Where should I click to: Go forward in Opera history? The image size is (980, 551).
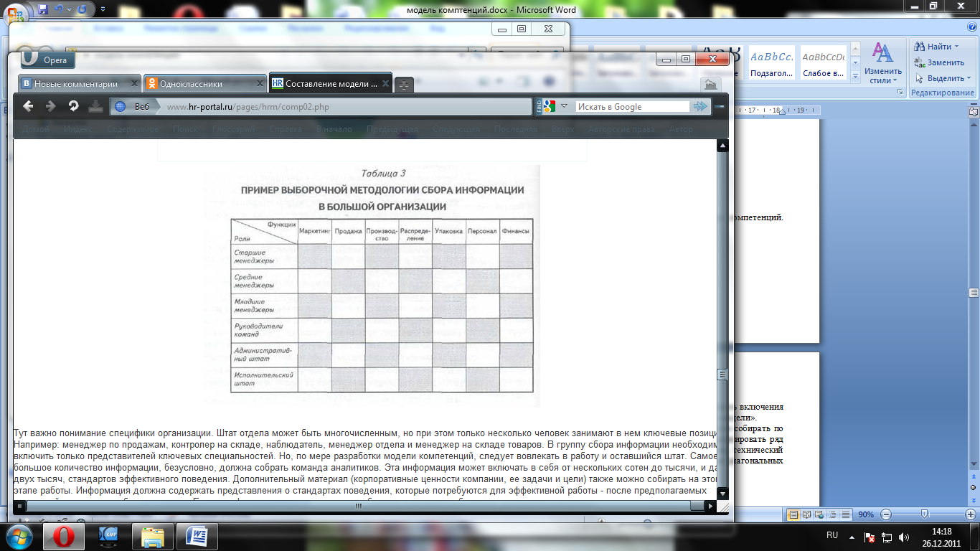50,106
